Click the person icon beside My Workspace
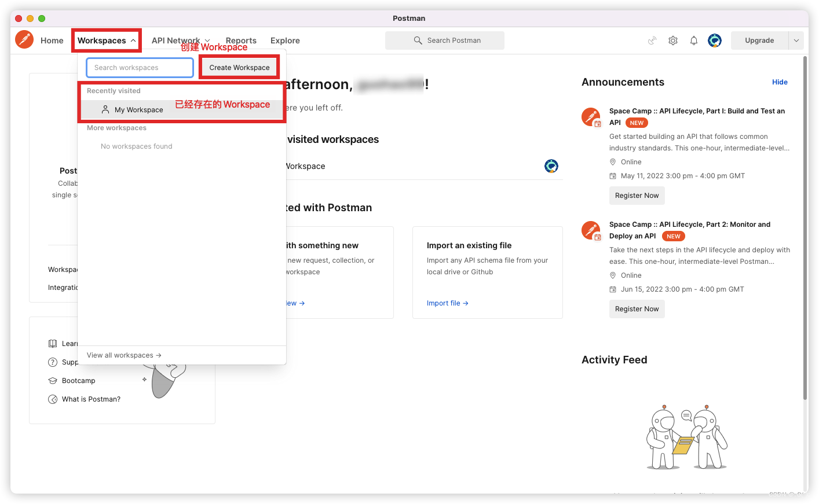Image resolution: width=819 pixels, height=504 pixels. [105, 109]
